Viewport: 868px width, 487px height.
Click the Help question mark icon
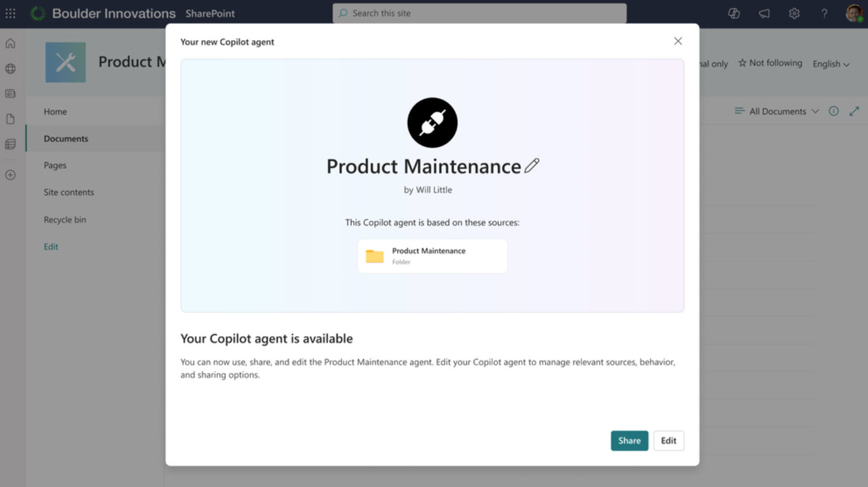[824, 13]
